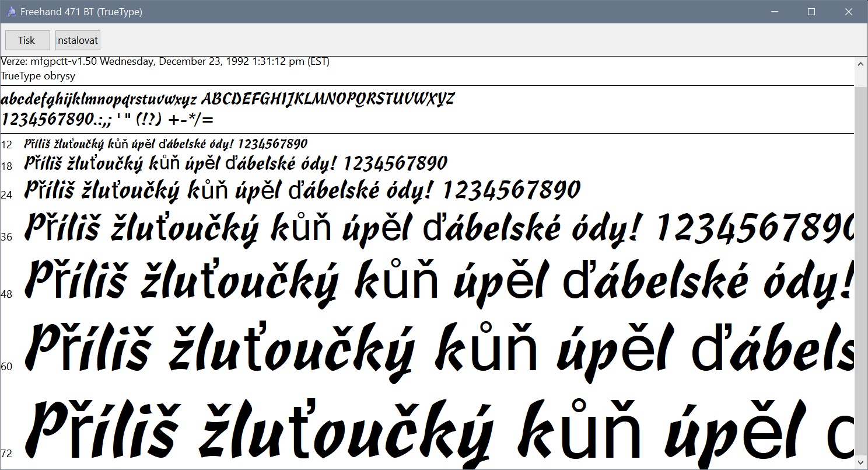Click the 12-point sample sentence
The width and height of the screenshot is (868, 470).
166,144
